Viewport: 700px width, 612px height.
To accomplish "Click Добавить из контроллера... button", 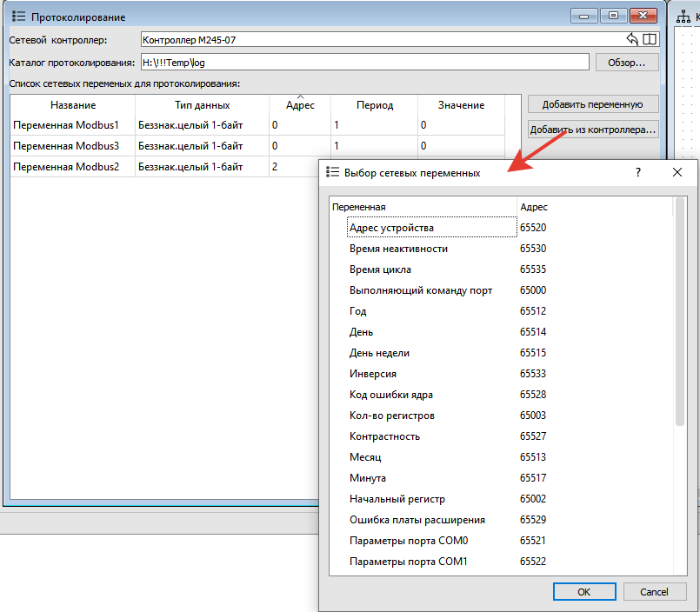I will [592, 130].
